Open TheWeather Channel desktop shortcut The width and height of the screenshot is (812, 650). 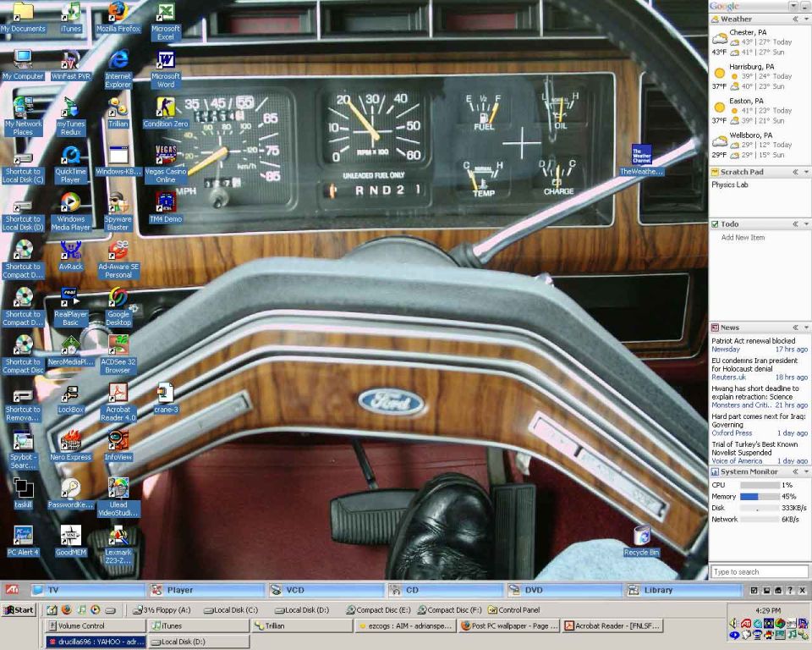click(642, 160)
